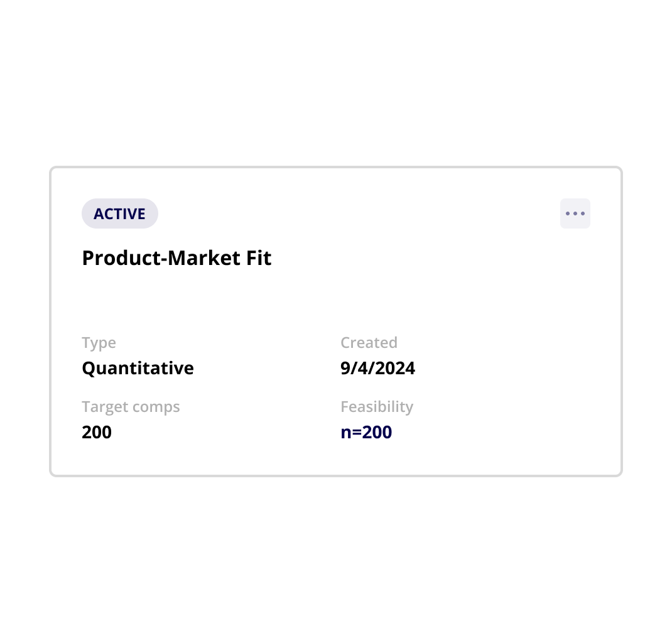The width and height of the screenshot is (672, 643).
Task: Select the 9/4/2024 created date
Action: pos(377,368)
